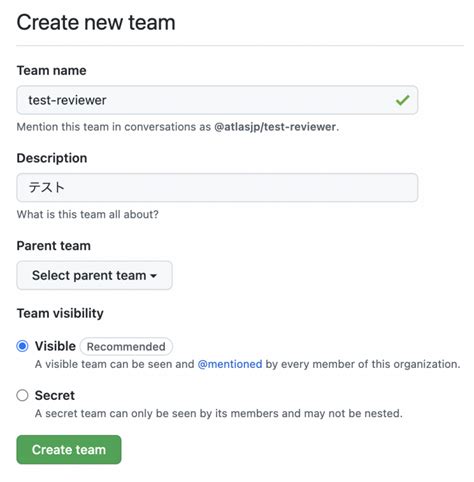Open the Select parent team dropdown

pyautogui.click(x=94, y=275)
